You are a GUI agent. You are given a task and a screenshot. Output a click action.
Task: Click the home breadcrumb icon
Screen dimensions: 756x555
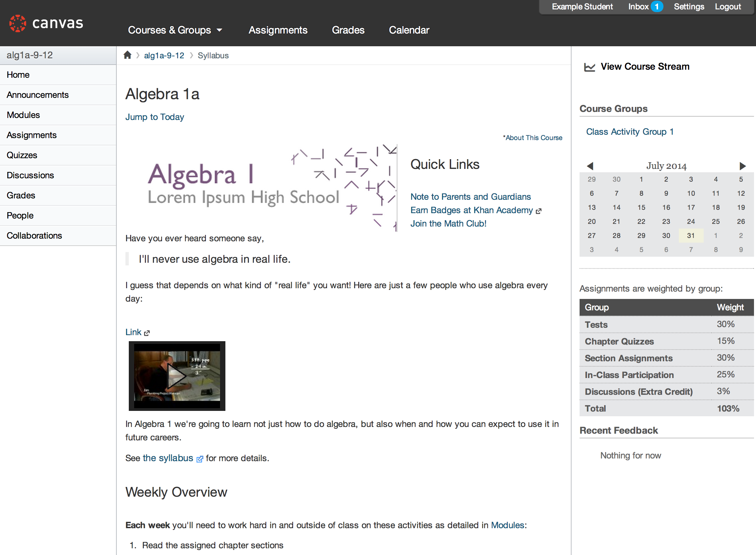tap(127, 55)
